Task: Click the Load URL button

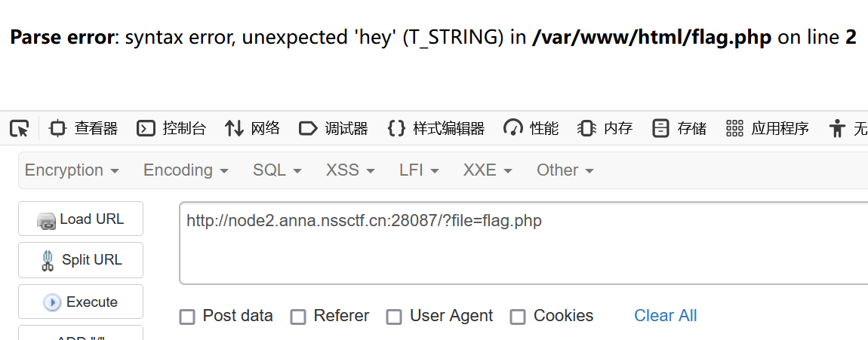Action: (81, 219)
